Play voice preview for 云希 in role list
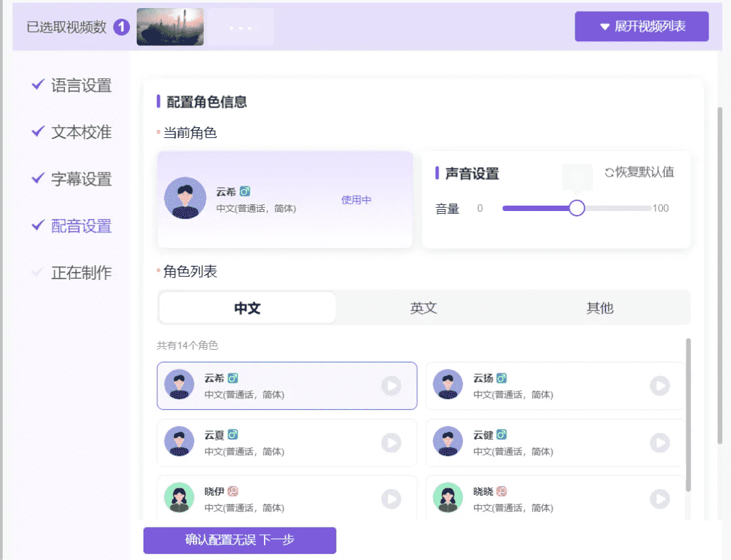This screenshot has width=731, height=560. 391,386
